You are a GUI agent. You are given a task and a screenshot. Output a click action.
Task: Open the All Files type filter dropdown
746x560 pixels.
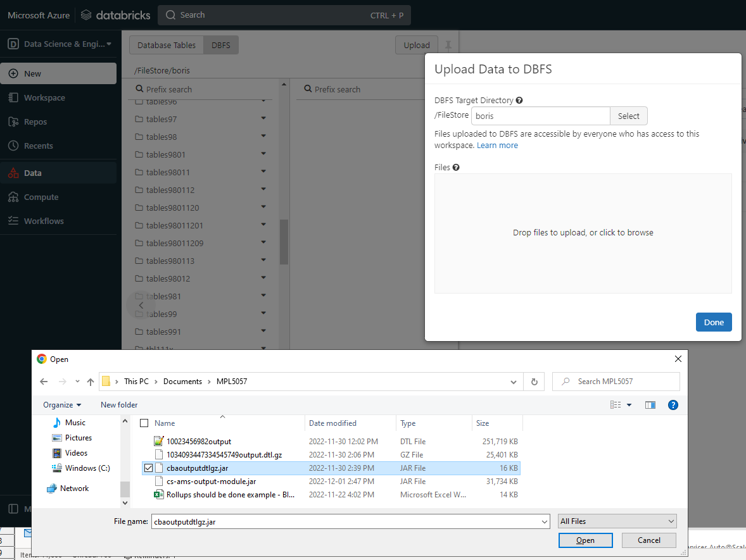point(617,521)
